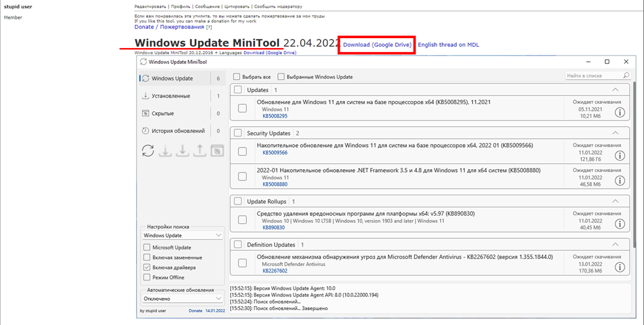Screen dimensions: 644x325
Task: Check the Update Rollups group checkbox
Action: pyautogui.click(x=238, y=201)
